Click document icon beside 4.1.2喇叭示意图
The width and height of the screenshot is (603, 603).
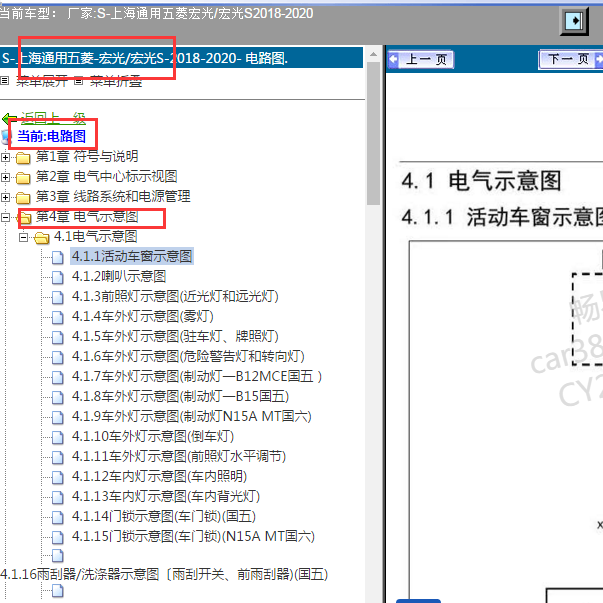tap(58, 277)
